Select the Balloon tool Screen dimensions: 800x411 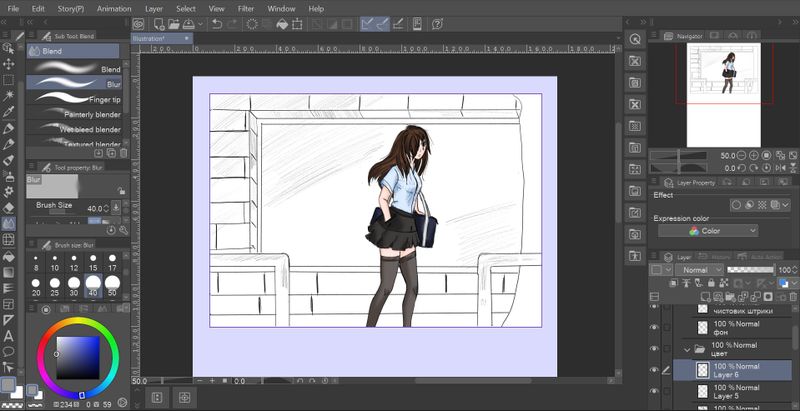[8, 351]
